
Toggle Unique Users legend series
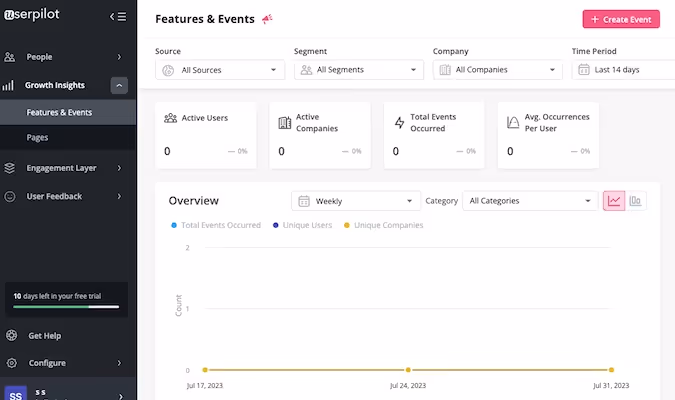(x=303, y=225)
